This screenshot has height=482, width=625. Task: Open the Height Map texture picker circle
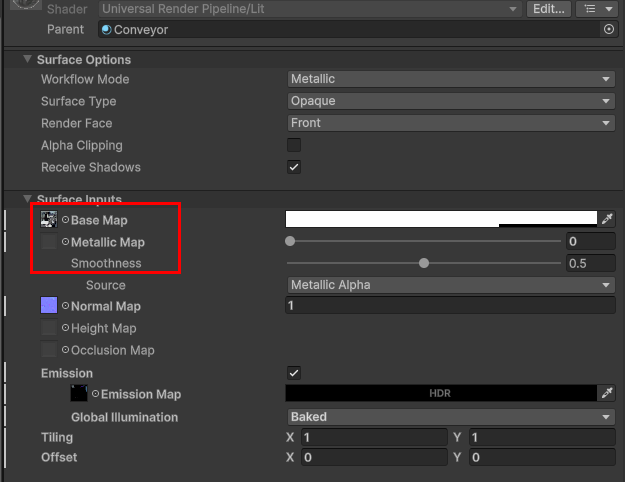click(65, 328)
